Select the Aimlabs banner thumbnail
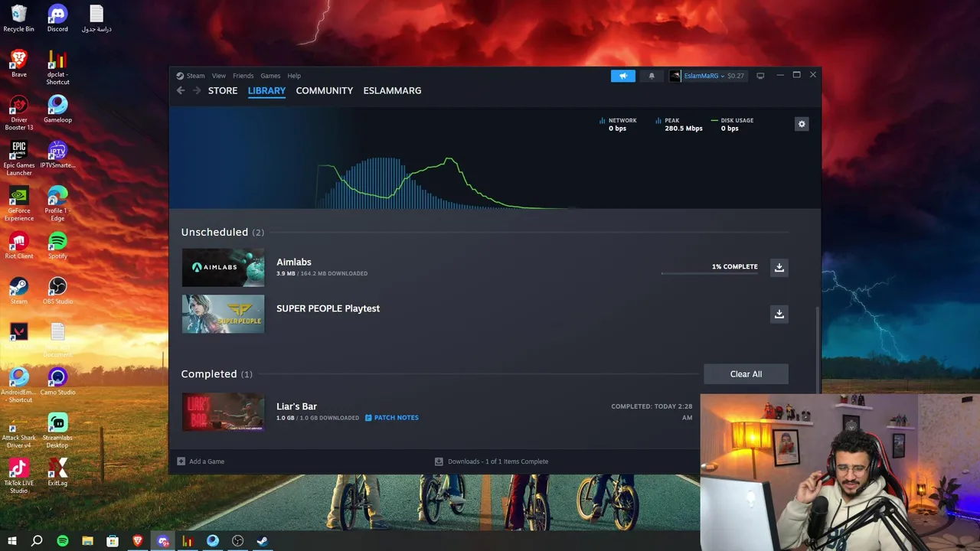980x551 pixels. point(223,267)
